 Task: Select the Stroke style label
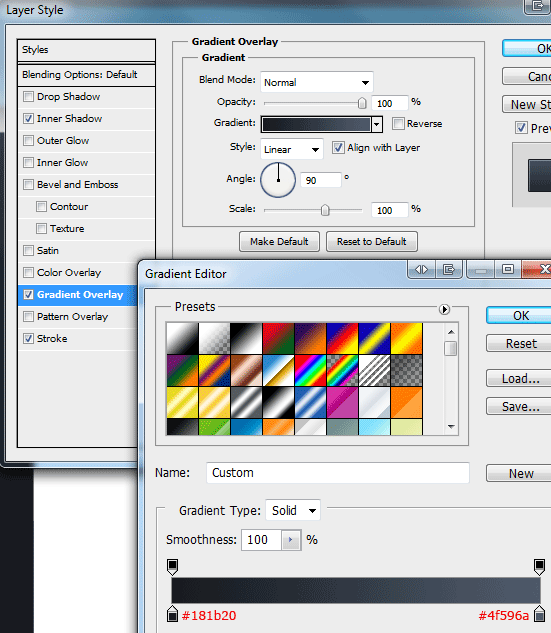pos(52,339)
